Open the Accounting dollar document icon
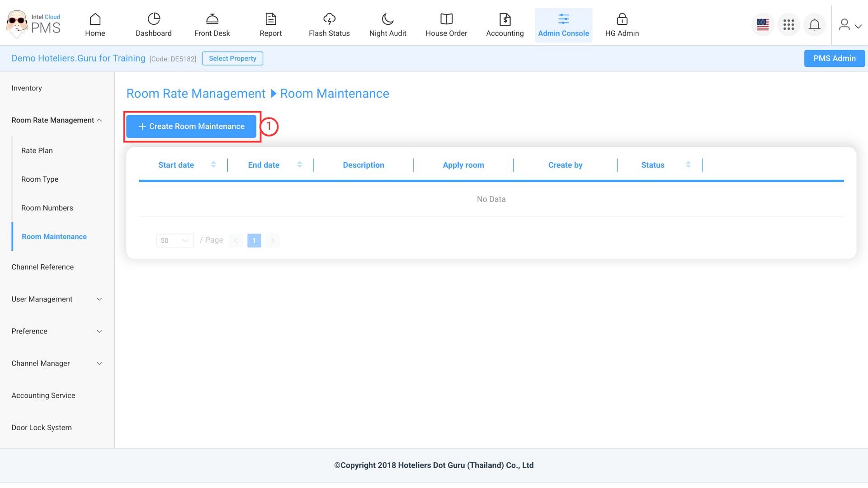The image size is (868, 488). 505,19
